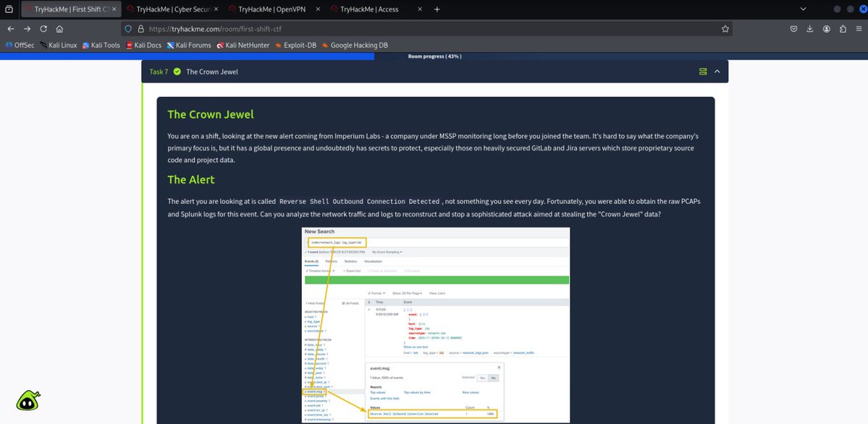The image size is (868, 424).
Task: Select the First Shift CTF tab
Action: [x=71, y=9]
